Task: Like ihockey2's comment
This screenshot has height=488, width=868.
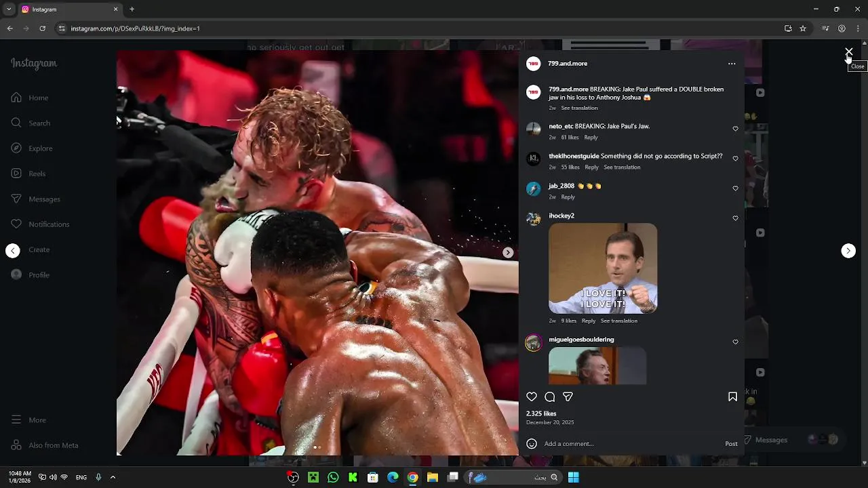Action: [735, 218]
